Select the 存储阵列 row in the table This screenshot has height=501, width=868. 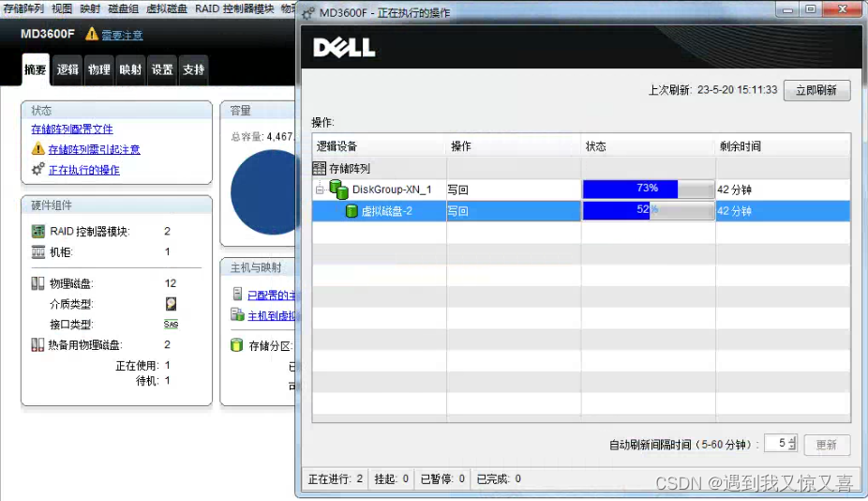(x=581, y=168)
